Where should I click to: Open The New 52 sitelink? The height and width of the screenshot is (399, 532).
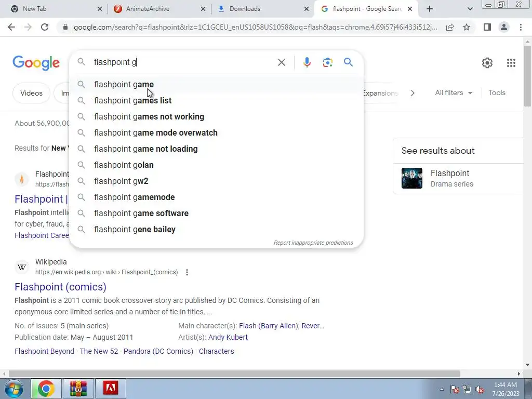click(x=99, y=351)
